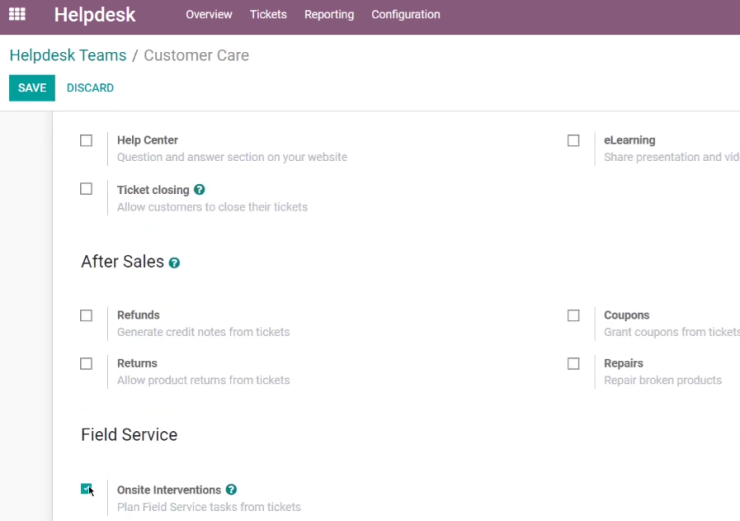Screen dimensions: 740x521
Task: Open the Overview menu
Action: [209, 15]
